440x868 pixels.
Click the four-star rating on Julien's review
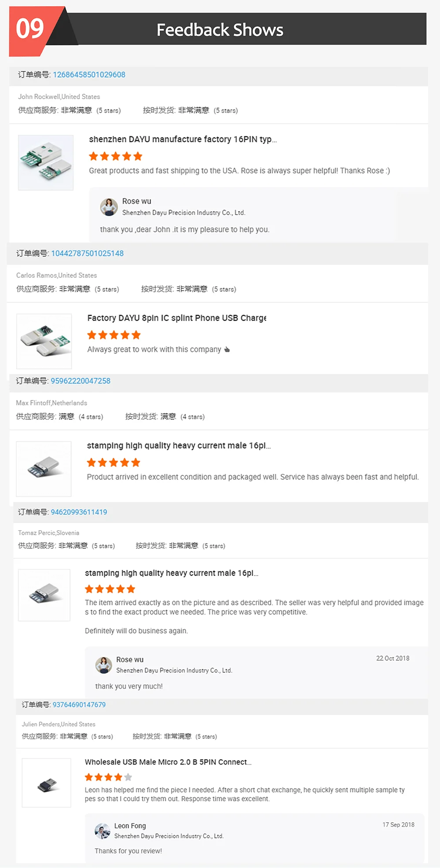[x=108, y=777]
